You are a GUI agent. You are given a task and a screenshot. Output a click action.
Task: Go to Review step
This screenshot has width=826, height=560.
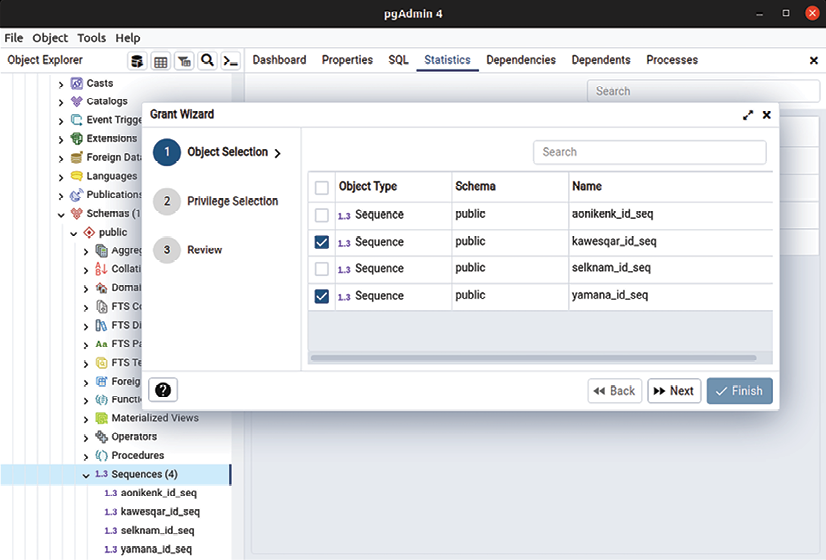click(188, 250)
